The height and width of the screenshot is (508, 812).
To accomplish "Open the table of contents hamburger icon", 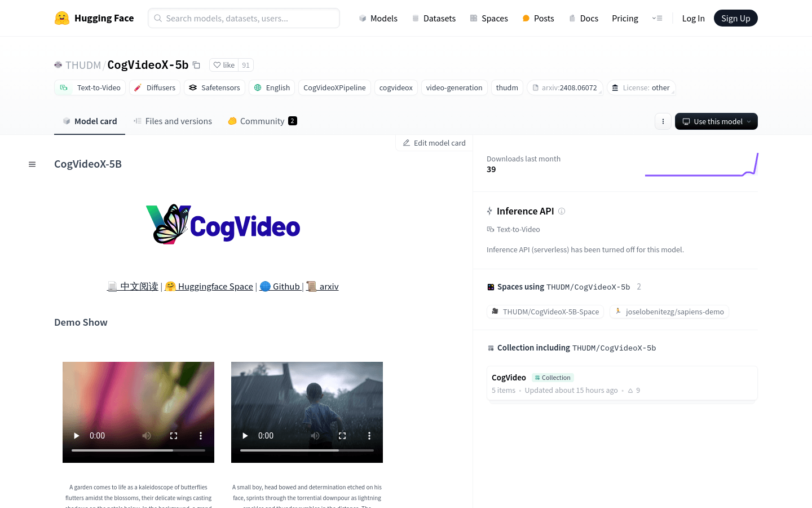I will click(x=32, y=164).
